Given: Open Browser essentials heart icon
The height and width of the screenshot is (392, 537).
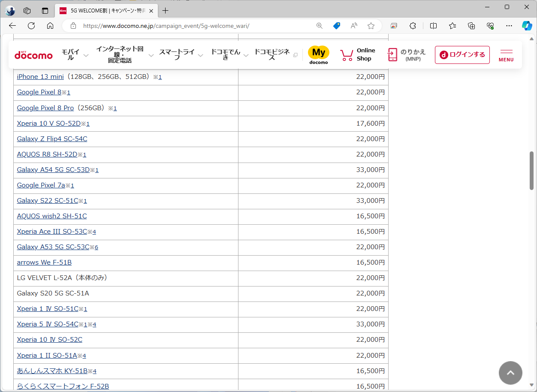Looking at the screenshot, I should [x=490, y=26].
